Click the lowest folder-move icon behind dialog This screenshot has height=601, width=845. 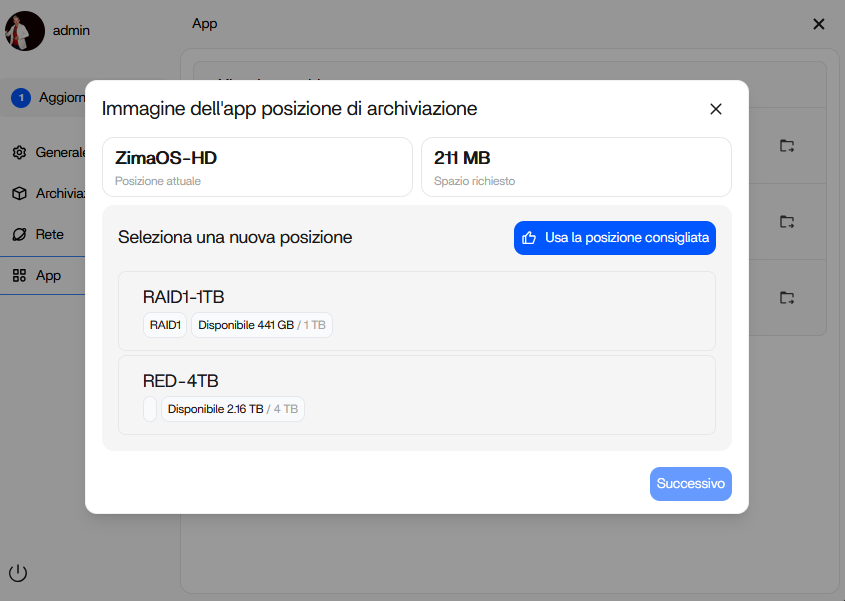coord(787,297)
